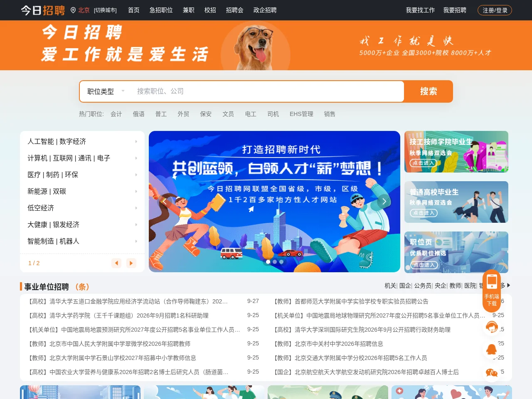
Task: Click the location pin icon beside 北京
Action: (73, 10)
